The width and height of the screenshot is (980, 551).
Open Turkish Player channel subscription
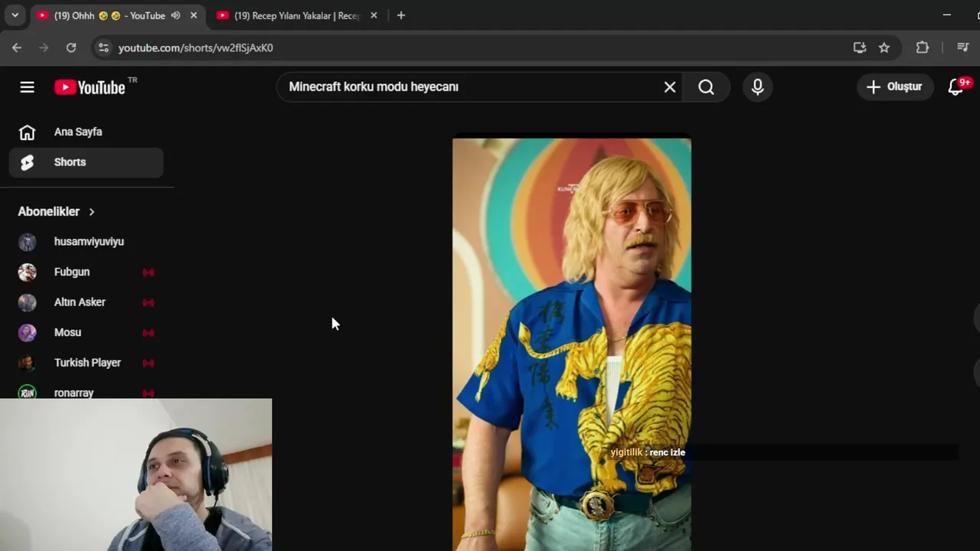point(86,363)
